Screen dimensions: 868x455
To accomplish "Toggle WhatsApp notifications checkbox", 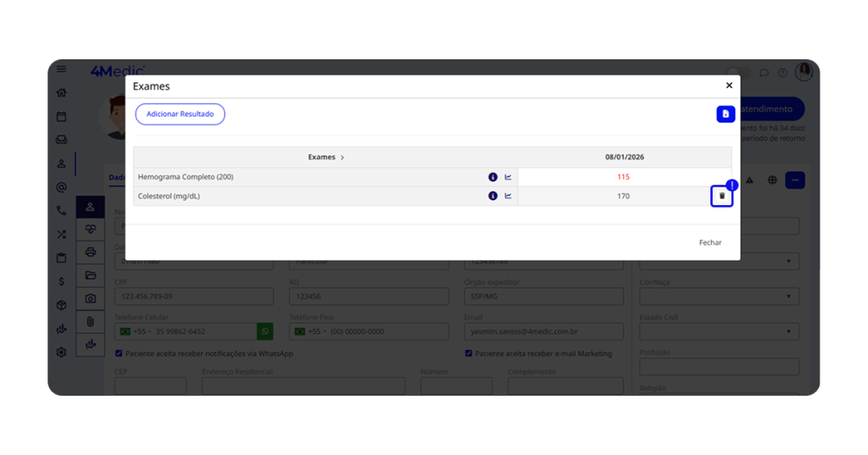I will 119,353.
